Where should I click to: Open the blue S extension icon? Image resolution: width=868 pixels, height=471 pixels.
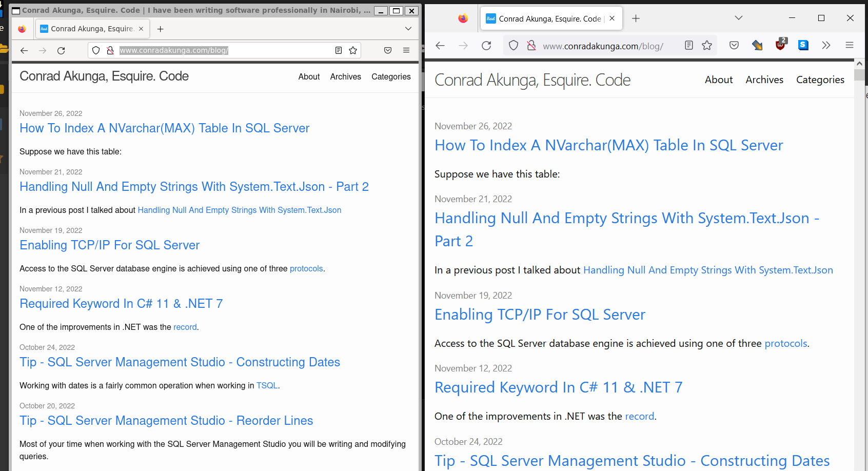click(803, 45)
